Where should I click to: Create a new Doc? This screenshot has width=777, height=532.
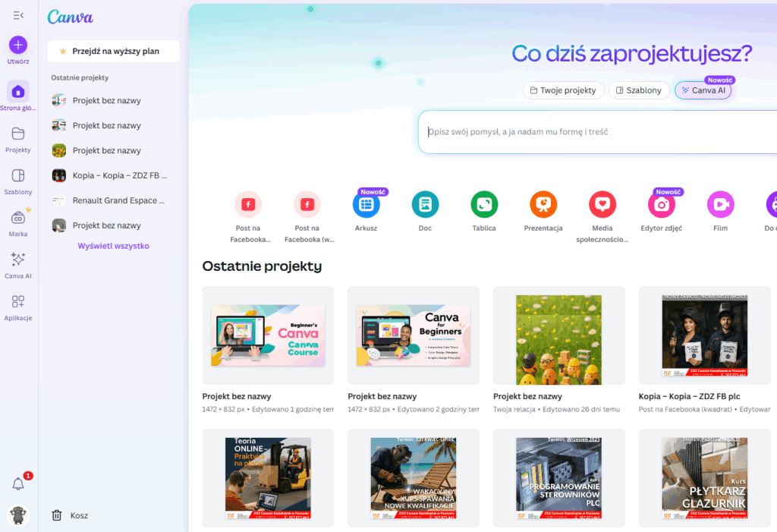(425, 204)
